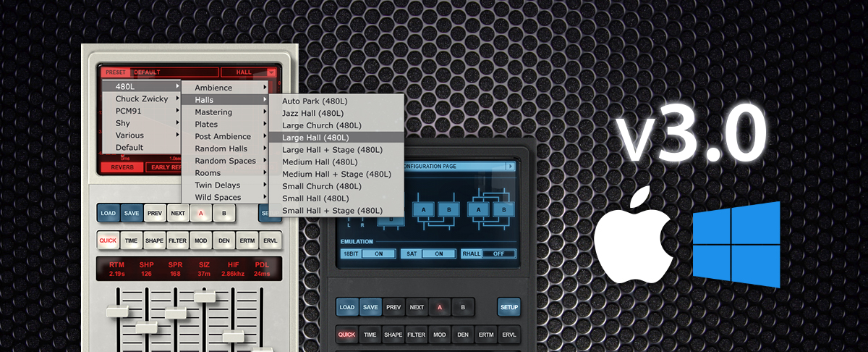Select the Default preset entry
This screenshot has height=352, width=868.
140,148
